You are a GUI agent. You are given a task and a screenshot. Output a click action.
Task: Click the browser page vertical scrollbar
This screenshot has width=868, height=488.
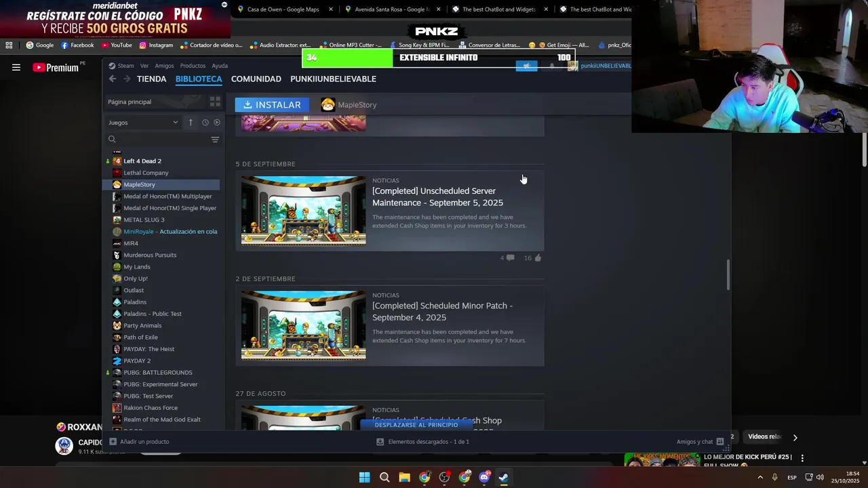(x=865, y=149)
